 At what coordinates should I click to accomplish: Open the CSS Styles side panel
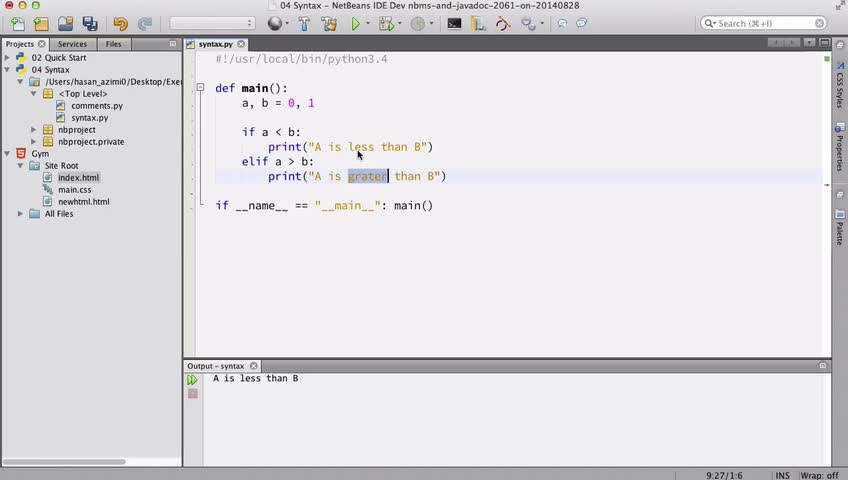[840, 85]
